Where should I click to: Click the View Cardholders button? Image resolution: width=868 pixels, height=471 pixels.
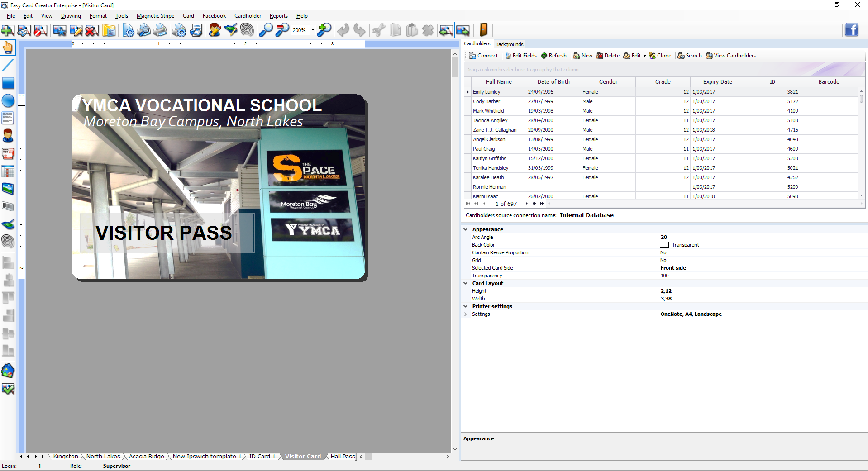pos(731,56)
